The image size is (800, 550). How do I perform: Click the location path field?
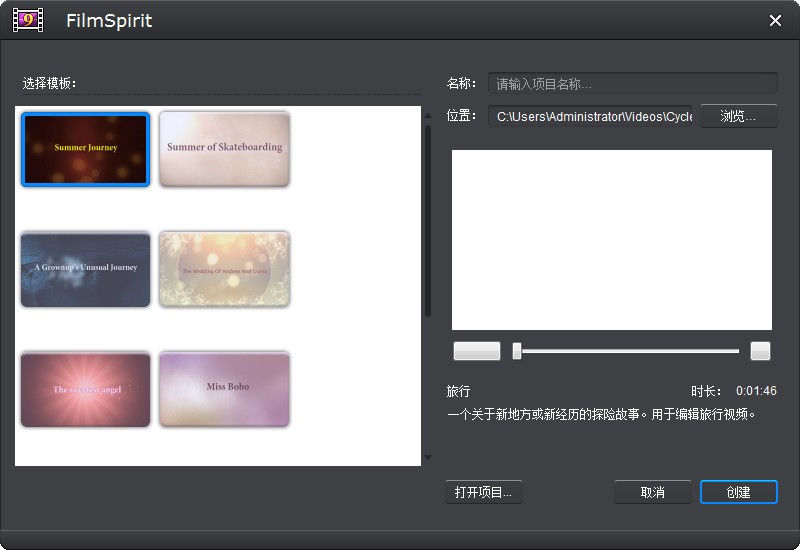tap(590, 116)
